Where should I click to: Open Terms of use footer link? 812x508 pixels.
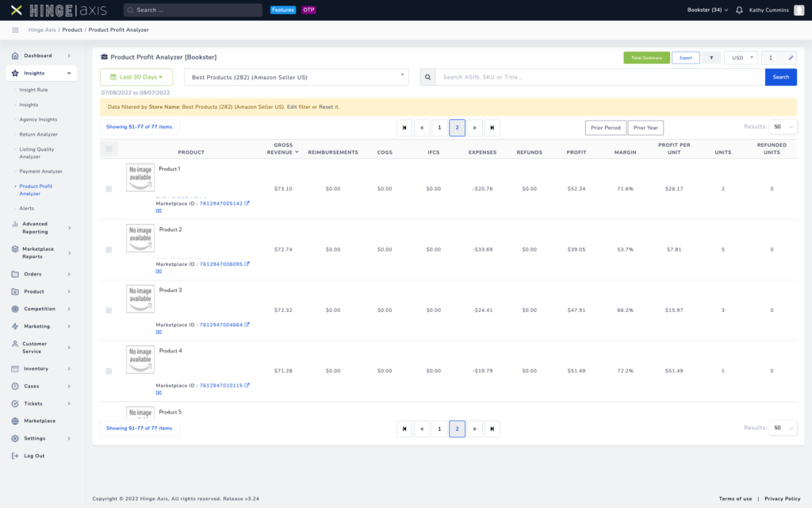[x=735, y=498]
